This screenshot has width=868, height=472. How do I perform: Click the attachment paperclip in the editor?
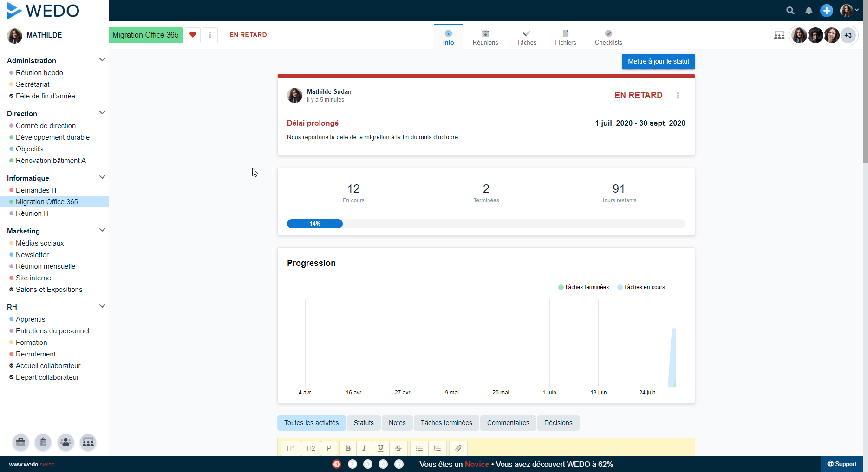(x=458, y=448)
